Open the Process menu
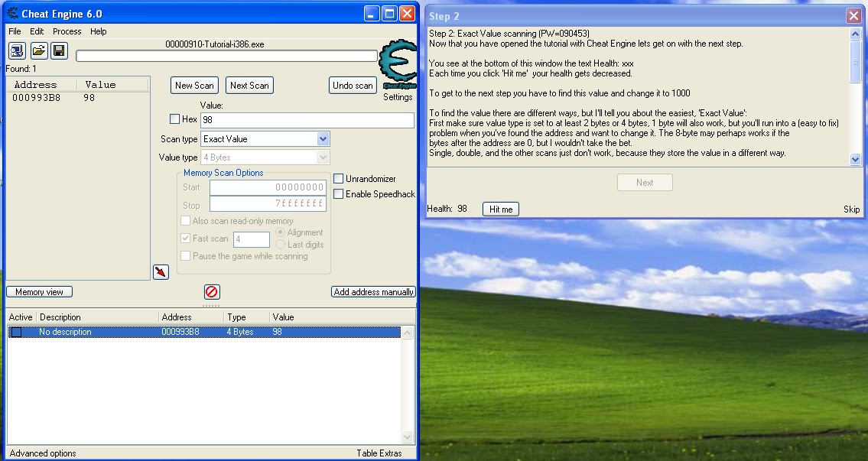Image resolution: width=868 pixels, height=461 pixels. (67, 31)
